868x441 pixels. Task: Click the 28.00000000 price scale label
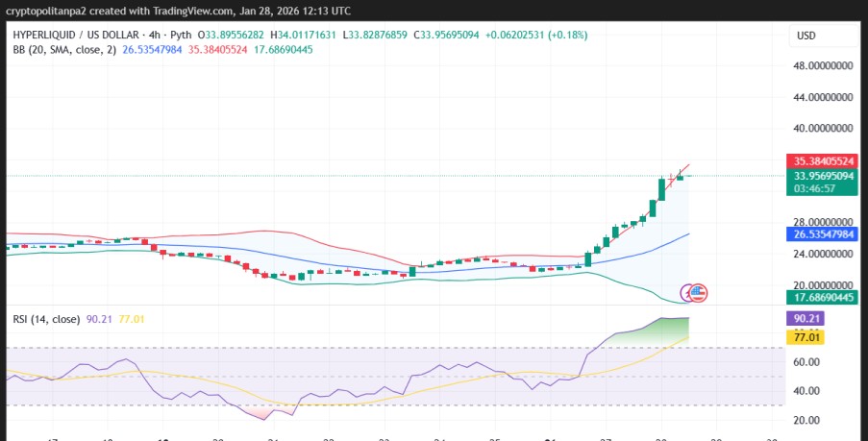point(823,222)
